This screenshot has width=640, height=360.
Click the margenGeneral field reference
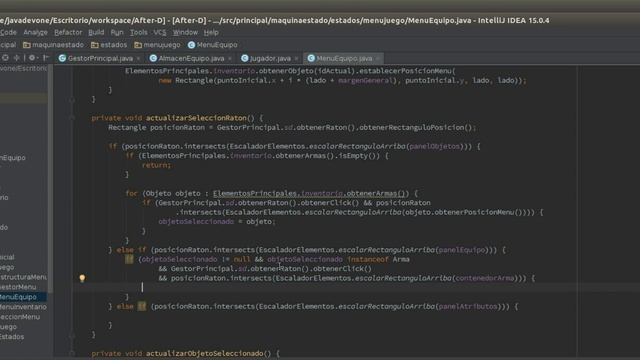[x=365, y=80]
